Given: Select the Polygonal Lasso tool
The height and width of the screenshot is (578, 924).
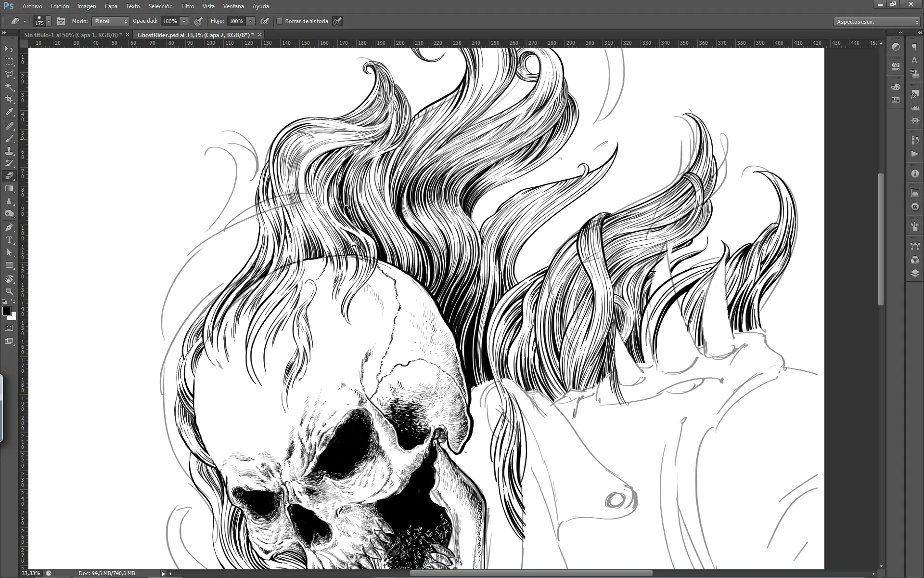Looking at the screenshot, I should 9,74.
